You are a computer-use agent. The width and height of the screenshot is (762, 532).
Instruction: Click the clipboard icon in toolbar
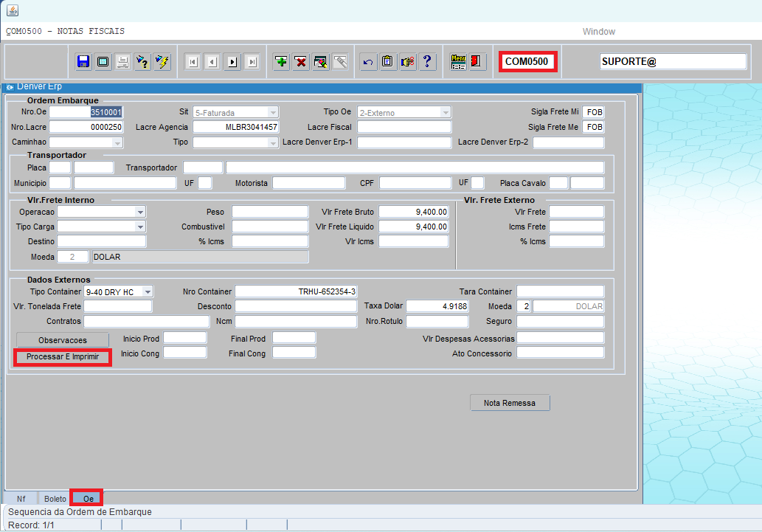point(388,62)
